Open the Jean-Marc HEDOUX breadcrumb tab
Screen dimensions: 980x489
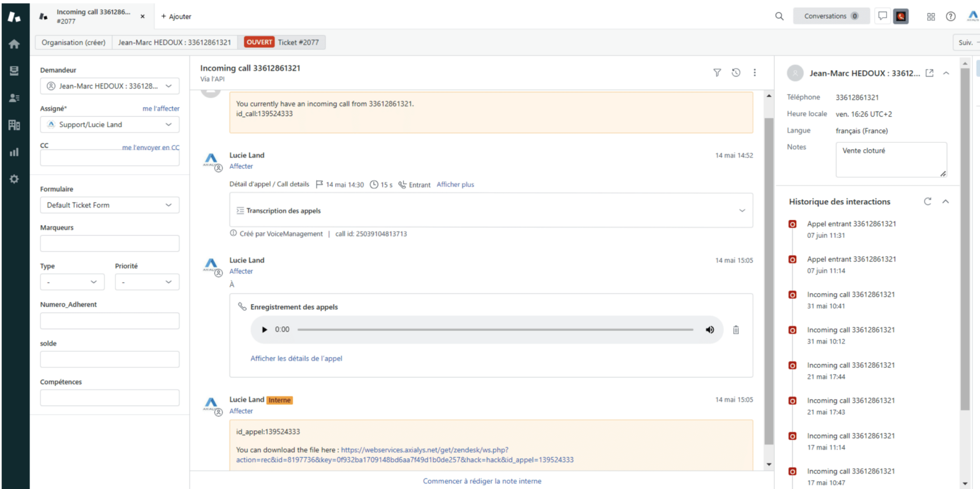coord(174,43)
